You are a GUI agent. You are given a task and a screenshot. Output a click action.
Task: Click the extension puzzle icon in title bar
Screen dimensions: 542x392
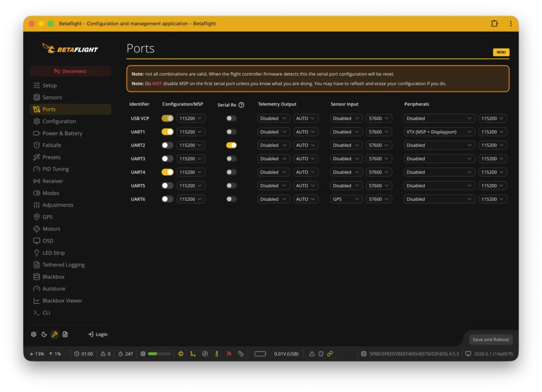click(494, 23)
